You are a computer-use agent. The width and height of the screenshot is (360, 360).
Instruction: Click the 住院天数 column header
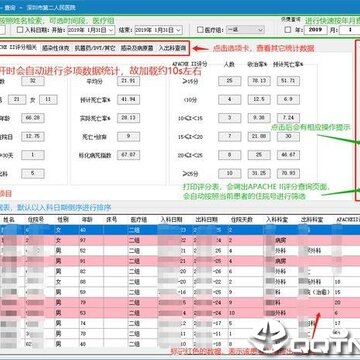[242, 220]
